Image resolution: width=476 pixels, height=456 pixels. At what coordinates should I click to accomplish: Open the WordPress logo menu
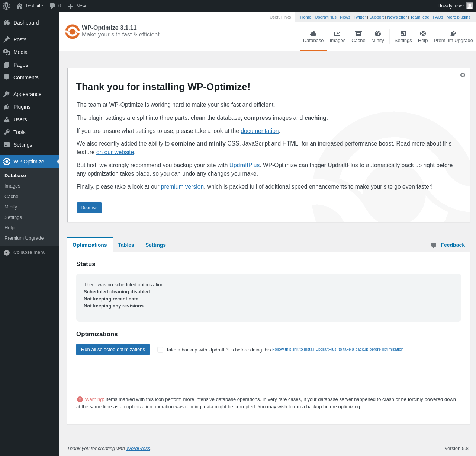pos(6,6)
